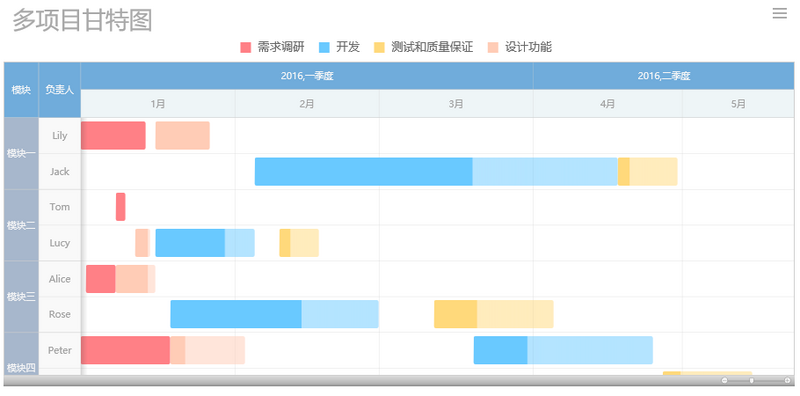800x396 pixels.
Task: Click Jack's yellow testing task bar
Action: tap(647, 171)
